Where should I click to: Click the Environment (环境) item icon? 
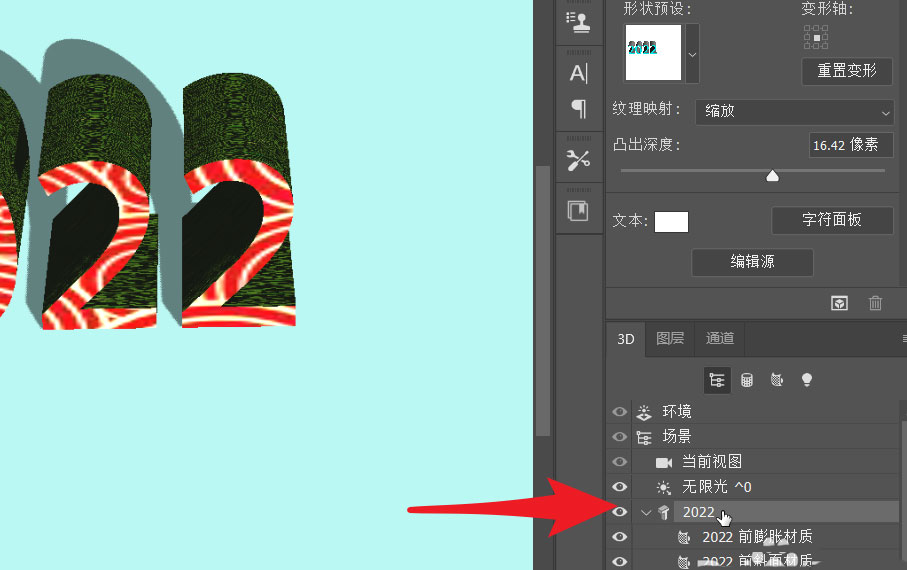pyautogui.click(x=644, y=412)
